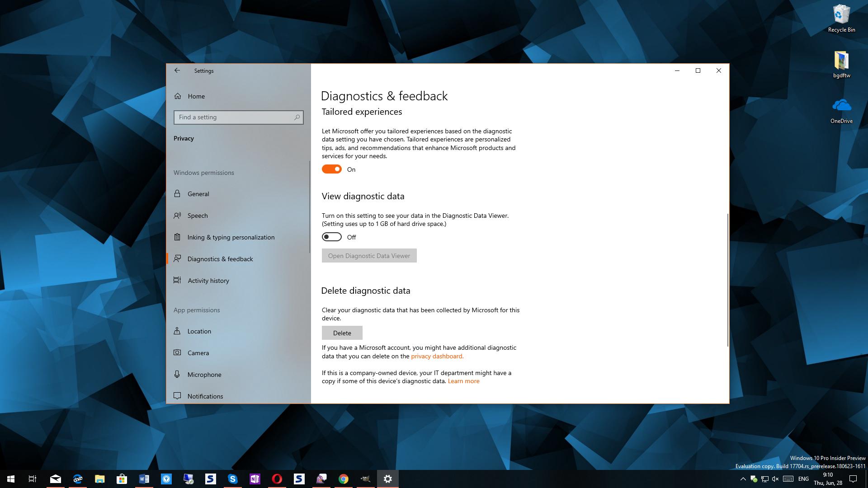
Task: Open Skype from taskbar
Action: click(x=233, y=479)
